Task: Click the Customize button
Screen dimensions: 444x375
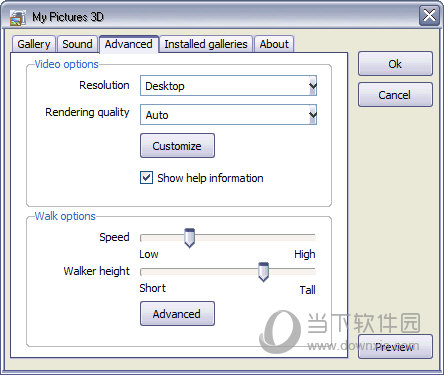Action: [177, 146]
